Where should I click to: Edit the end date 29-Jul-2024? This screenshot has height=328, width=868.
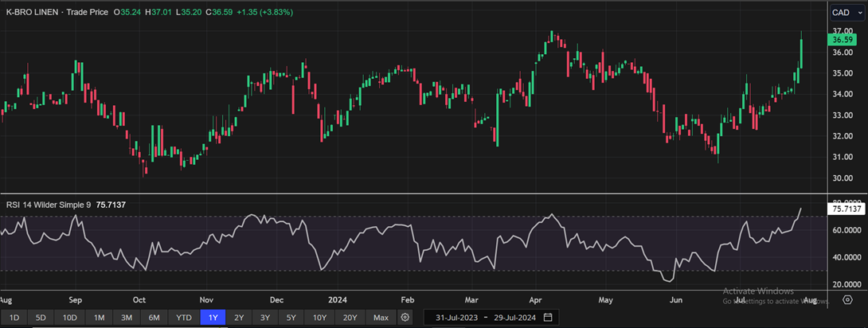pos(515,318)
